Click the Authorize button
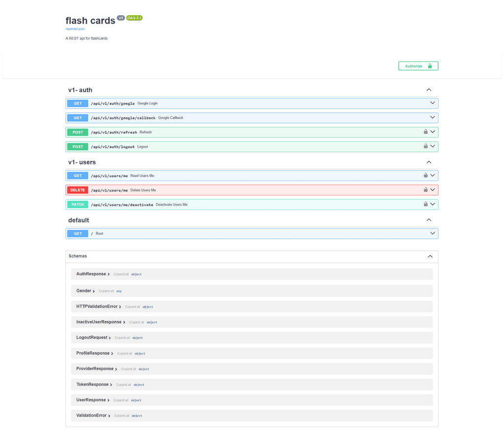This screenshot has width=504, height=437. click(x=418, y=66)
